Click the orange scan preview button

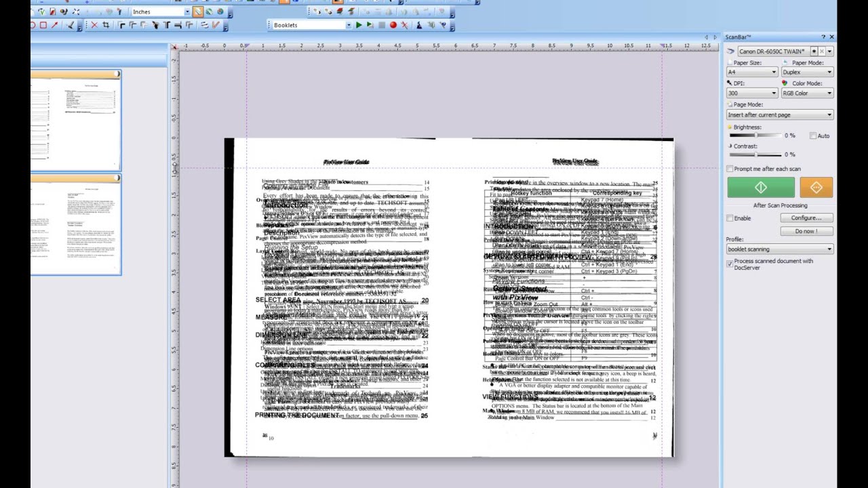(x=816, y=188)
